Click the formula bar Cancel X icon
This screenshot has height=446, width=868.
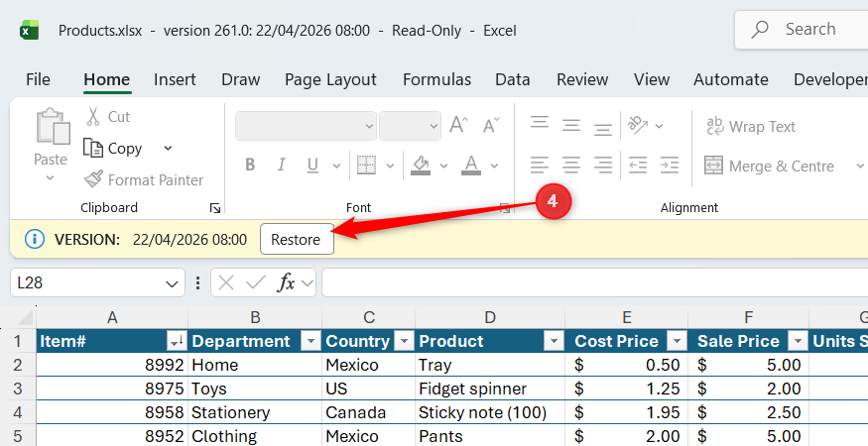pos(226,282)
